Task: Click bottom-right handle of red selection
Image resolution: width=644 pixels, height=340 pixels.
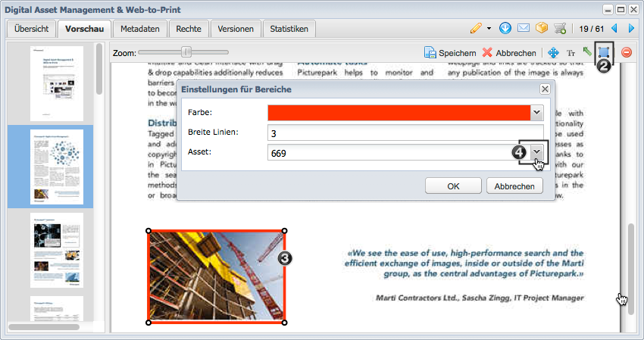Action: coord(285,323)
